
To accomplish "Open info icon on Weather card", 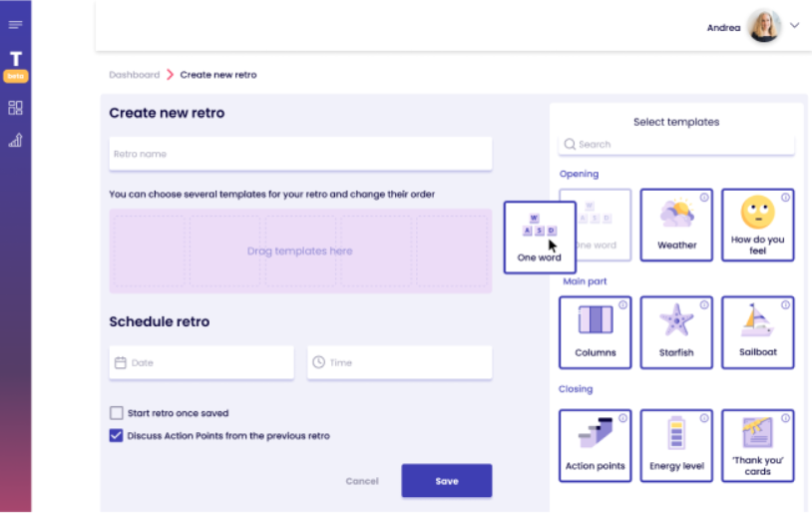I will point(704,198).
